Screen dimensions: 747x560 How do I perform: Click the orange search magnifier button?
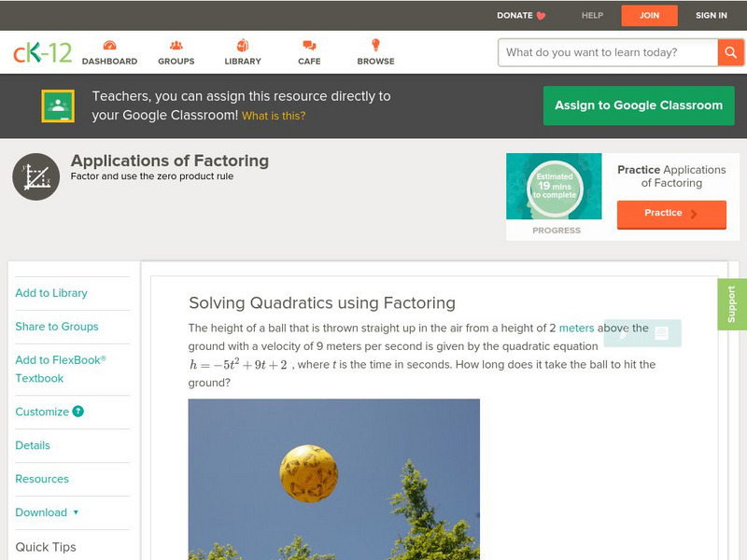[730, 52]
